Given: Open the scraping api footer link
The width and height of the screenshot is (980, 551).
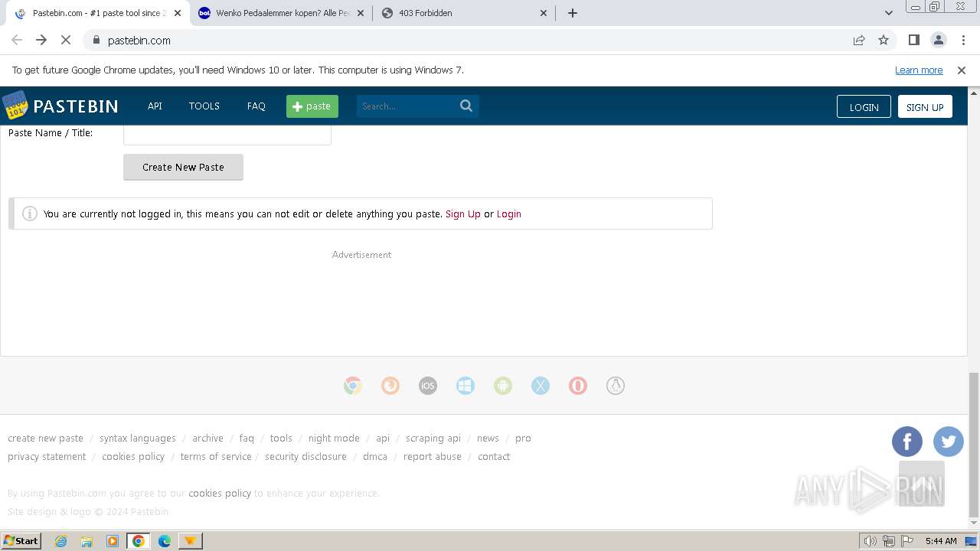Looking at the screenshot, I should pos(433,439).
